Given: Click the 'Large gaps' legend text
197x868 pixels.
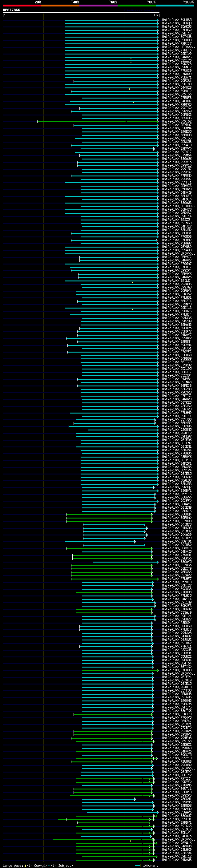Looking at the screenshot, I should (13, 865).
